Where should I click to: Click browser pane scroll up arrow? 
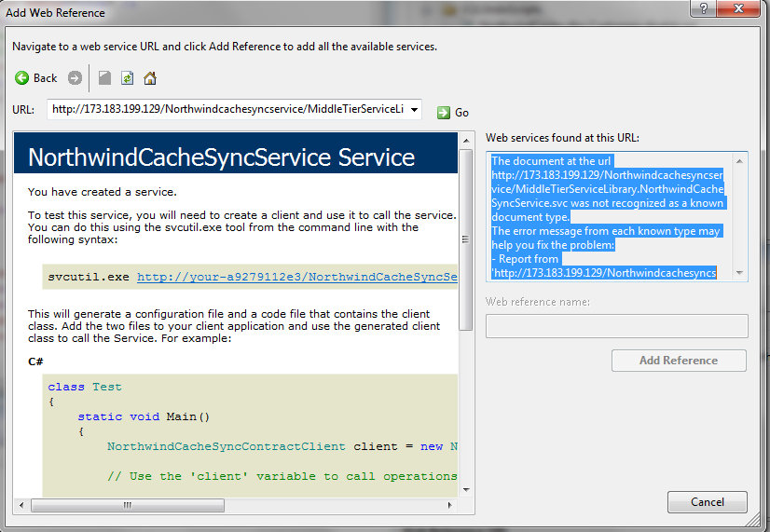tap(466, 141)
